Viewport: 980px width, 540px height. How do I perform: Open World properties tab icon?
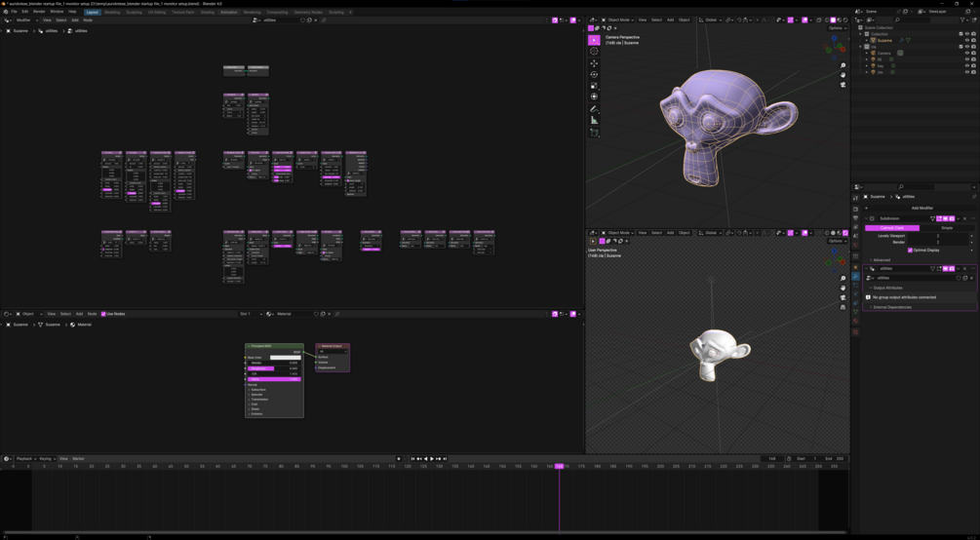click(x=855, y=245)
